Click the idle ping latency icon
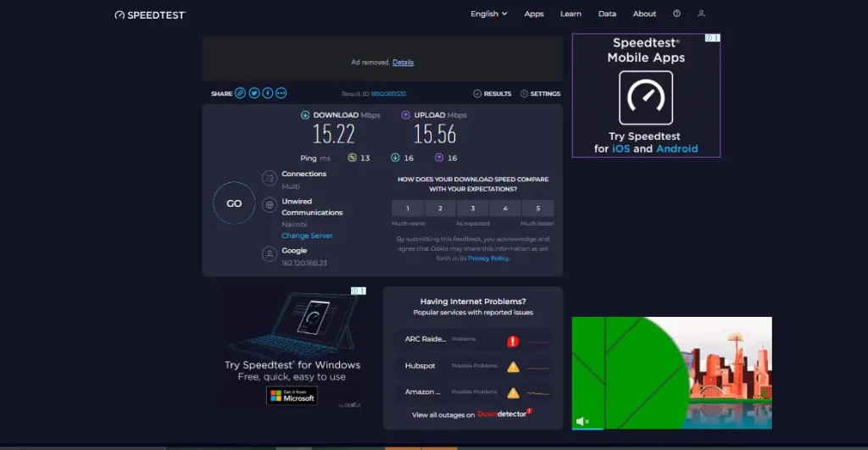 [352, 158]
